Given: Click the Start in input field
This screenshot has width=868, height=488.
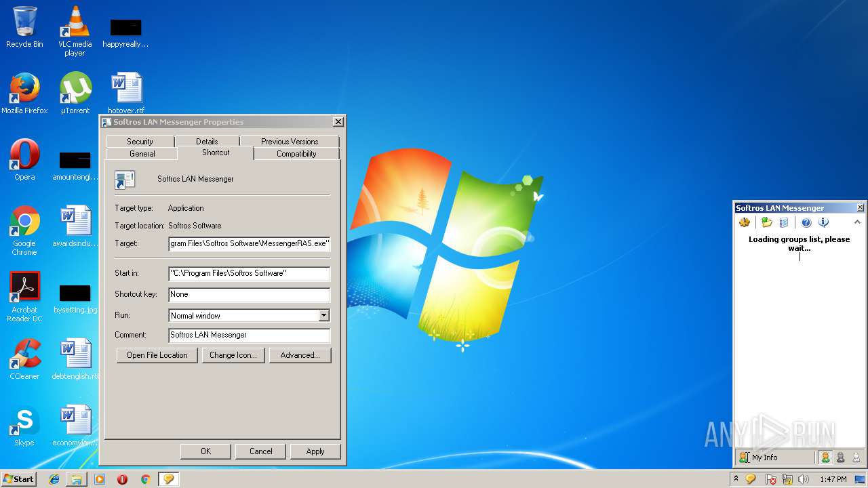Looking at the screenshot, I should pyautogui.click(x=249, y=273).
